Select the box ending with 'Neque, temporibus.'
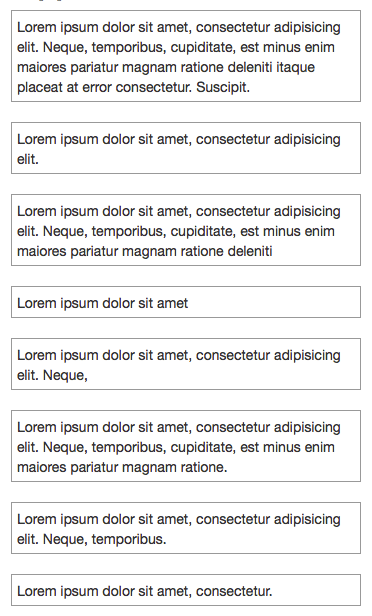Viewport: 372px width, 616px height. (186, 528)
